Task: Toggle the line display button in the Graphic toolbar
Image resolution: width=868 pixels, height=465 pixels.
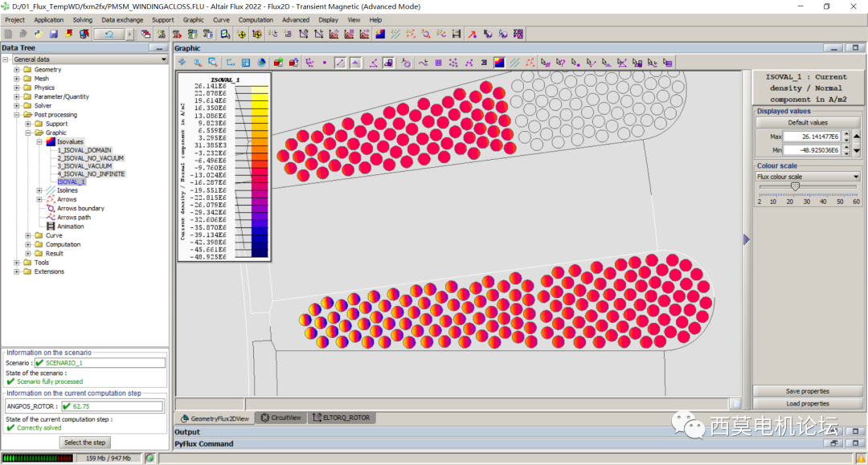Action: pos(340,63)
